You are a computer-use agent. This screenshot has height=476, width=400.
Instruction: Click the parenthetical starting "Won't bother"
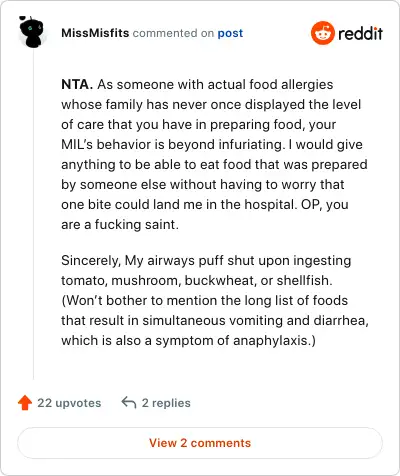(215, 320)
